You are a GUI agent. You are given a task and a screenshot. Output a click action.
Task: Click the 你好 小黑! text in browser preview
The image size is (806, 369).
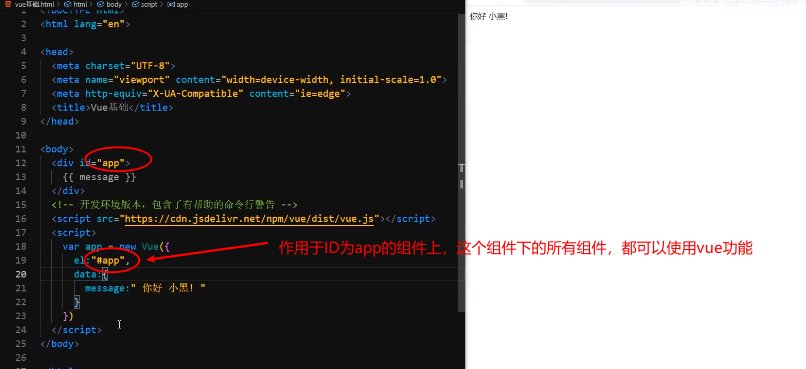point(489,16)
